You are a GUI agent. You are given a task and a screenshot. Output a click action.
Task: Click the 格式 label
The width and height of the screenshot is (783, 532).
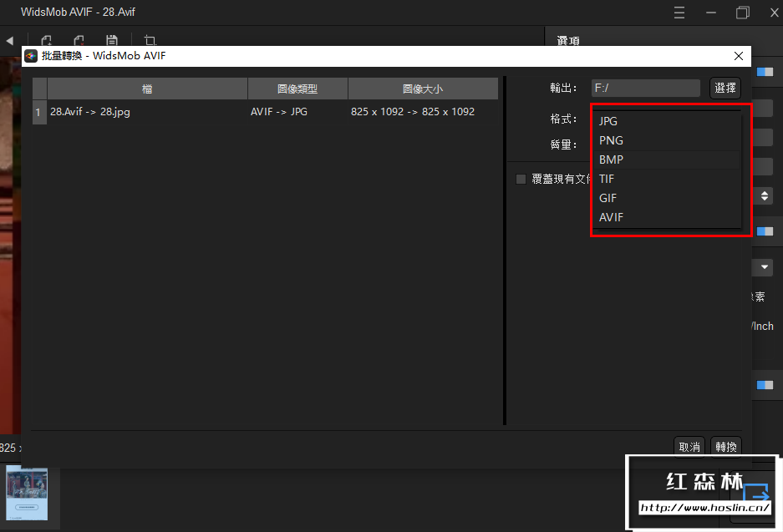click(x=563, y=119)
